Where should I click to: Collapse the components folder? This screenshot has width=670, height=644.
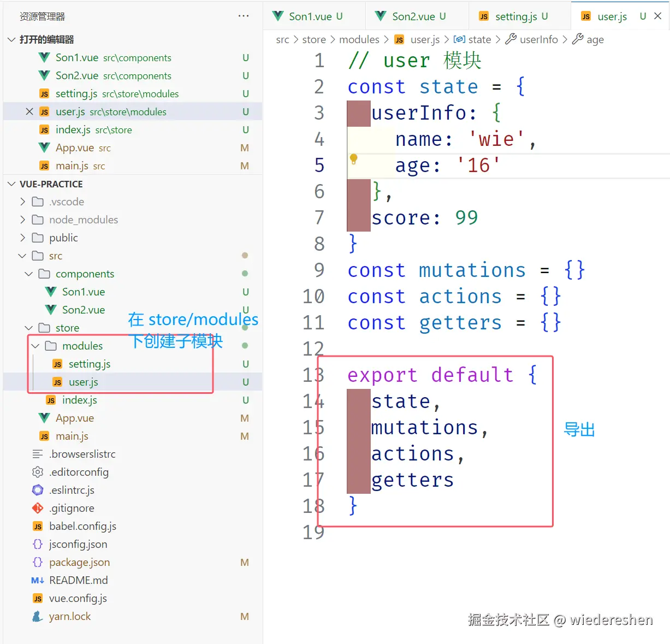(x=29, y=274)
